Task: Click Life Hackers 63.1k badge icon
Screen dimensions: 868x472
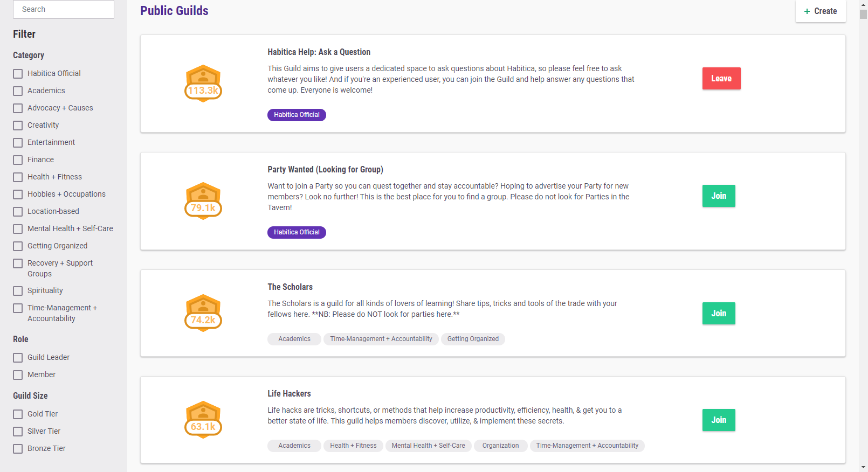Action: [x=203, y=420]
